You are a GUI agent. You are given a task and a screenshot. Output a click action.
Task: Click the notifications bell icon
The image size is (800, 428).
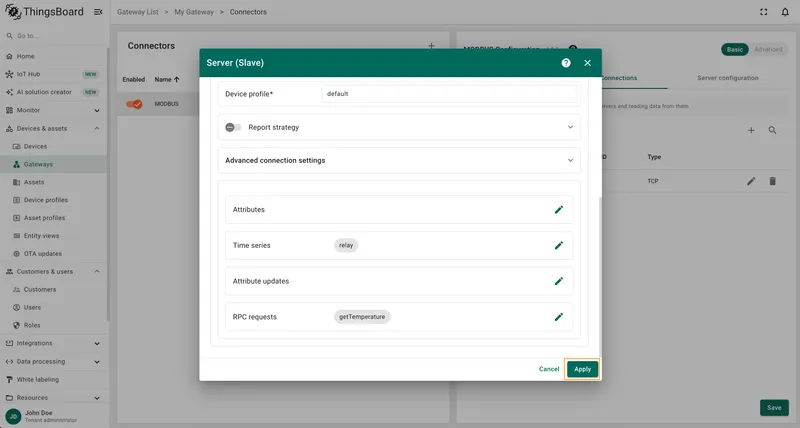[x=785, y=12]
